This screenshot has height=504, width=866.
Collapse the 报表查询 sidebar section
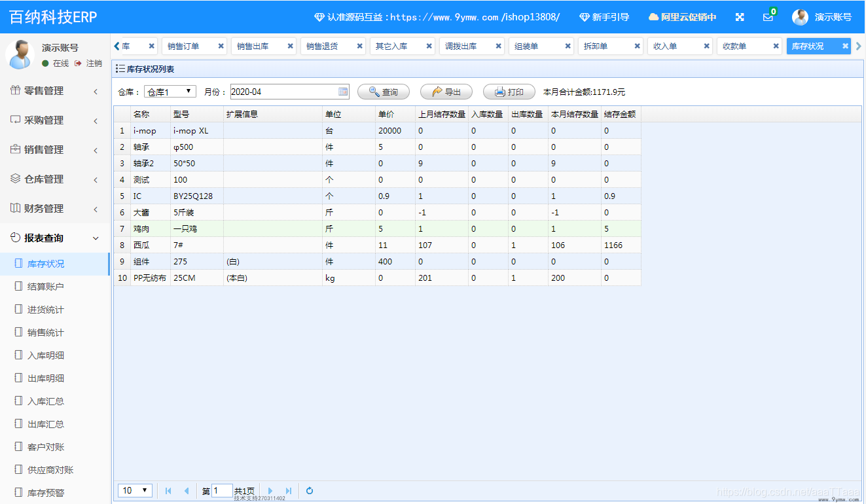tap(55, 238)
